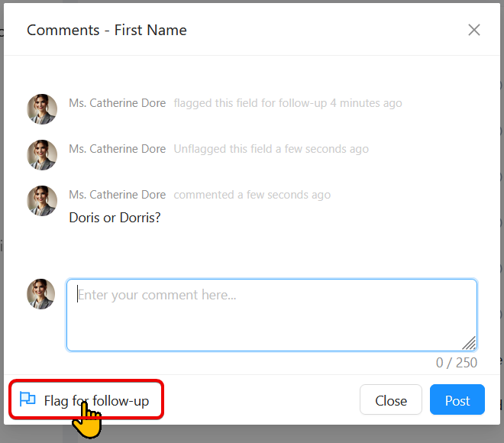This screenshot has width=504, height=443.
Task: Focus the 'Enter your comment here' text box
Action: (x=271, y=315)
